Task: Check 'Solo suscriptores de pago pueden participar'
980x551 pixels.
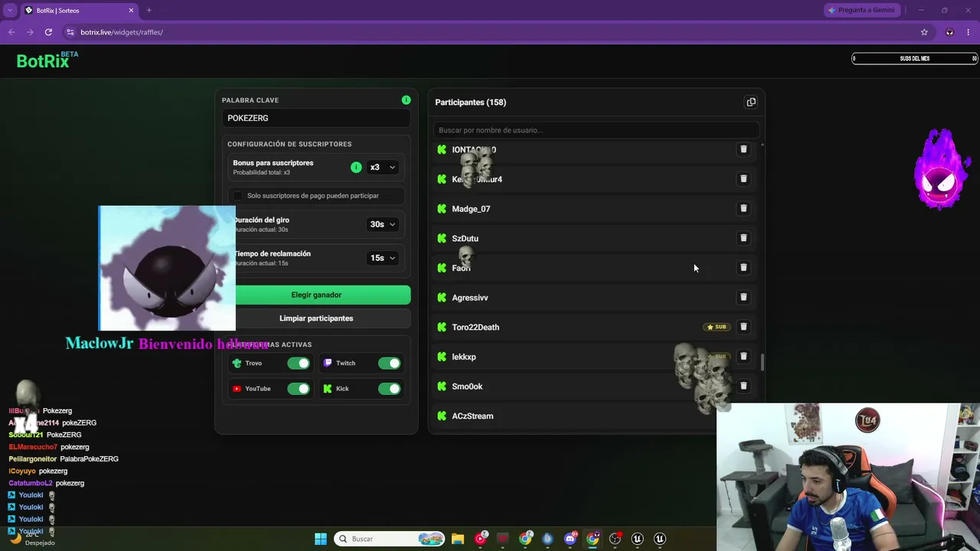Action: pos(238,196)
